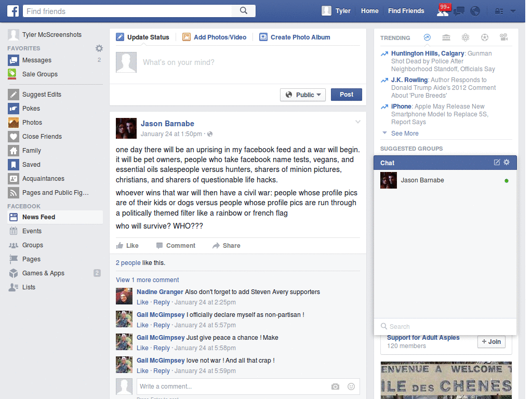Expand See More trending topics
This screenshot has height=399, width=532.
[x=405, y=134]
